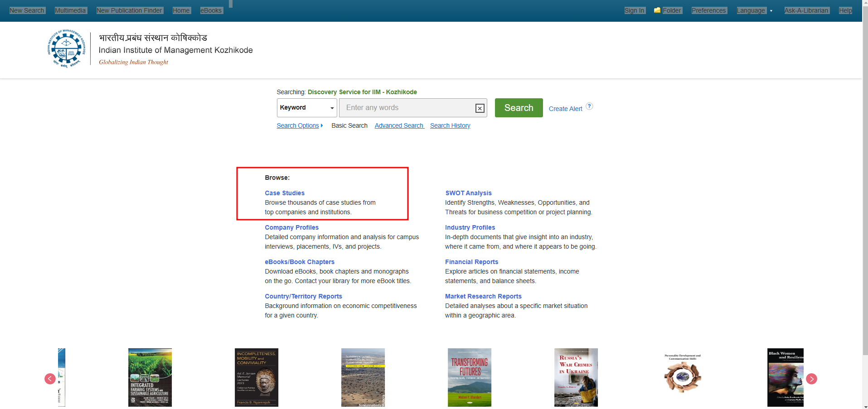The image size is (868, 409).
Task: Click the Create Alert help question icon
Action: (x=589, y=106)
